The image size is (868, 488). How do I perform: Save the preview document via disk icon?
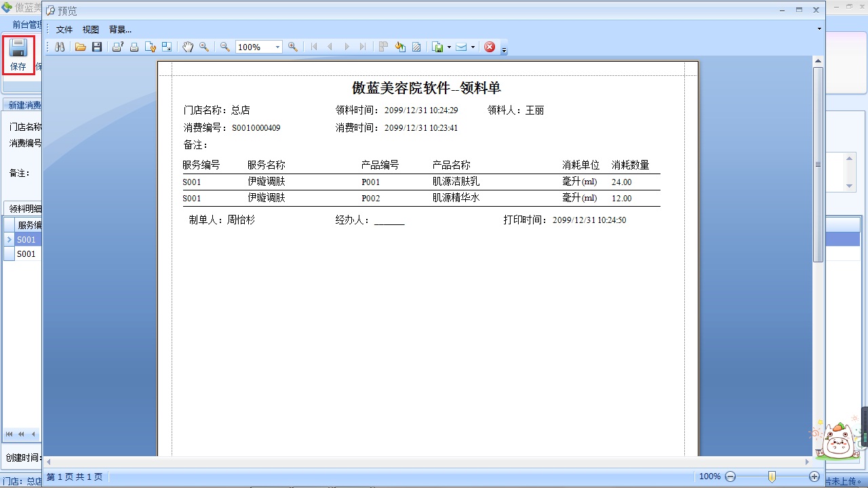point(98,47)
